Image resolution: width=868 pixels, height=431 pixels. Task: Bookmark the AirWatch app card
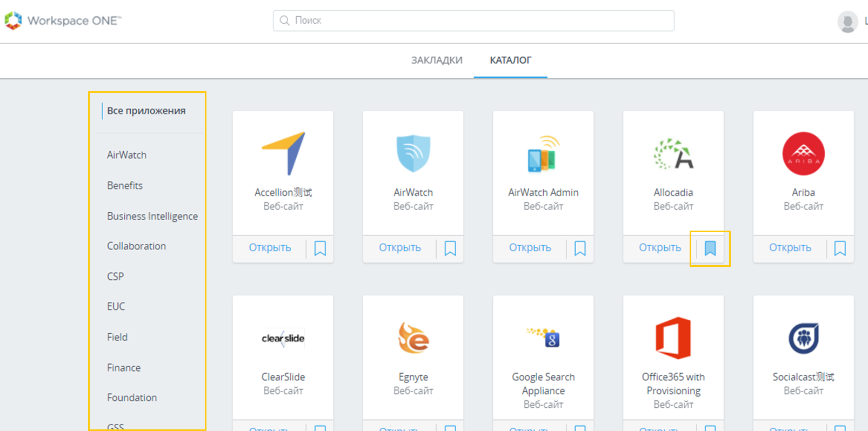click(x=450, y=248)
